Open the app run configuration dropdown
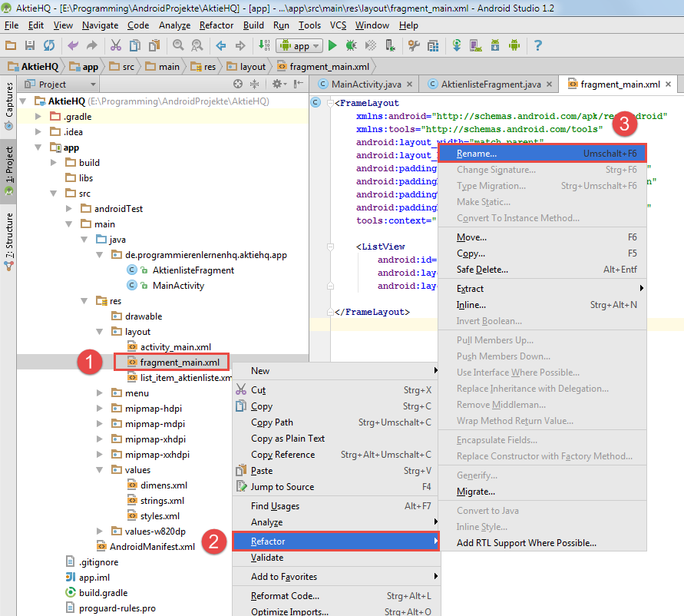 pos(299,45)
